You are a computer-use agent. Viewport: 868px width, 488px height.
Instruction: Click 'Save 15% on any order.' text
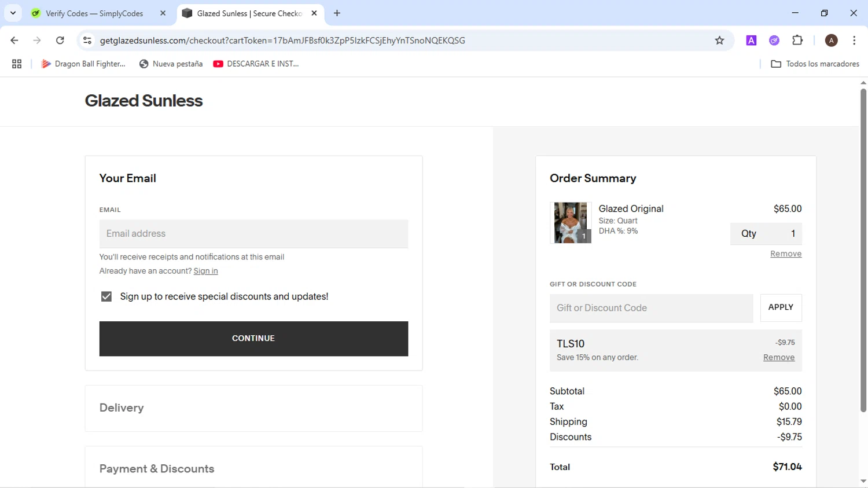(597, 358)
